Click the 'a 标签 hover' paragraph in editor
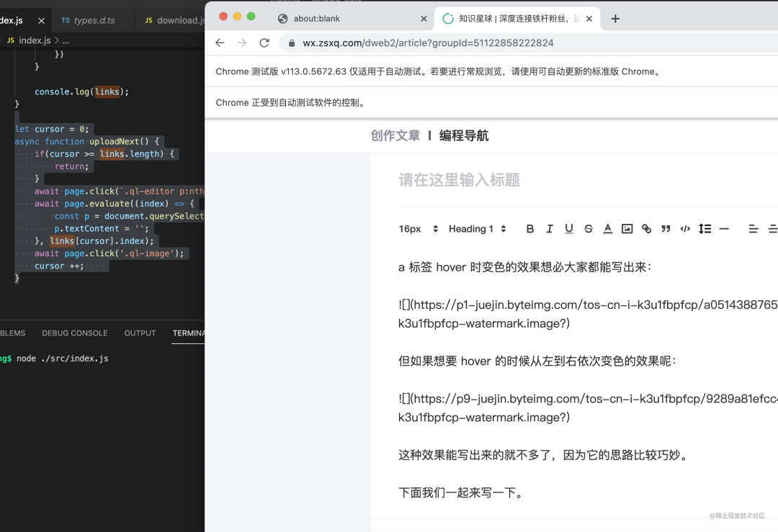This screenshot has width=778, height=532. click(x=524, y=267)
